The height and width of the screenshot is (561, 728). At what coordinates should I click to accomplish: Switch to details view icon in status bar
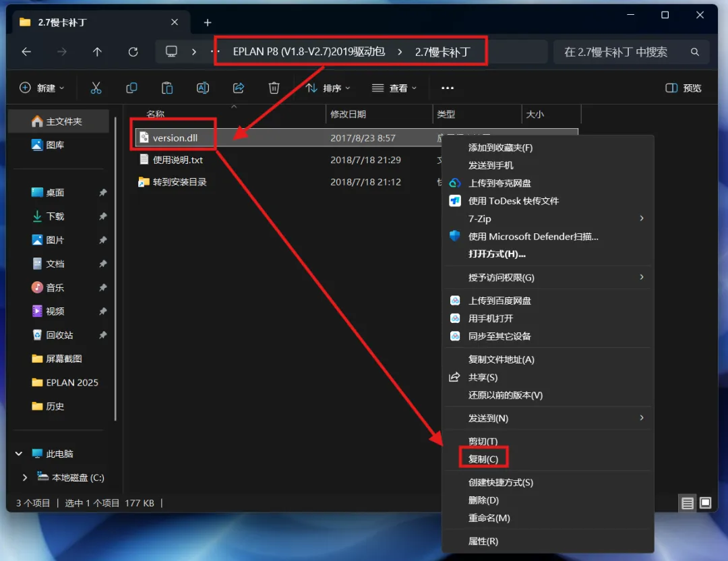[688, 503]
